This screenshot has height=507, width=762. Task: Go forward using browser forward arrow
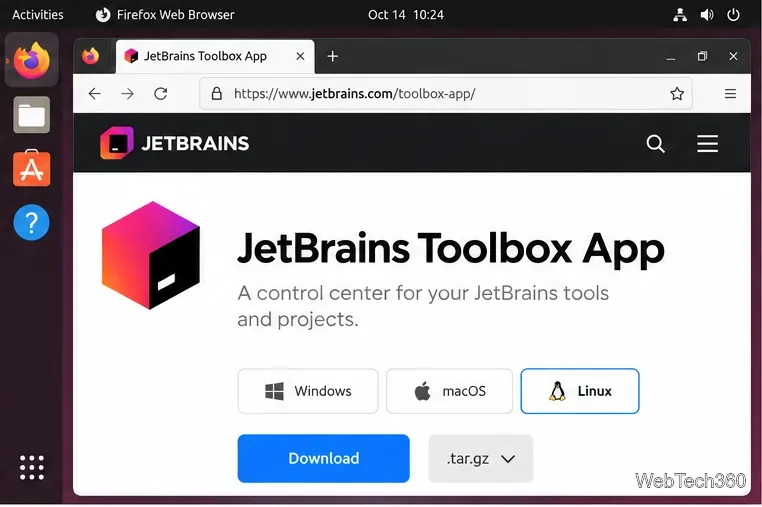click(127, 93)
